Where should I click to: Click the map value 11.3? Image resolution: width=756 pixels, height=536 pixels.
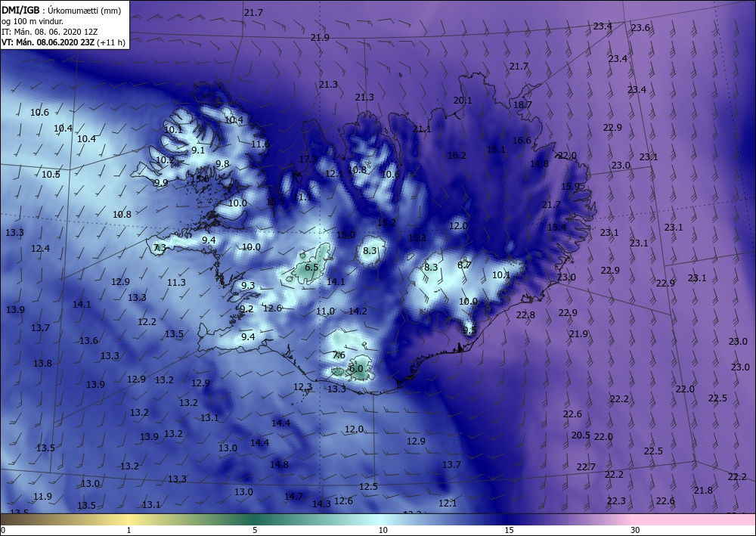[176, 282]
